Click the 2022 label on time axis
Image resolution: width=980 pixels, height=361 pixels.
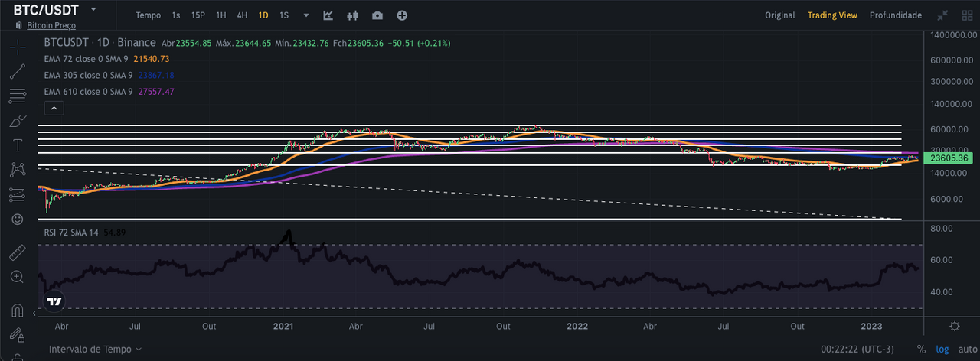577,327
